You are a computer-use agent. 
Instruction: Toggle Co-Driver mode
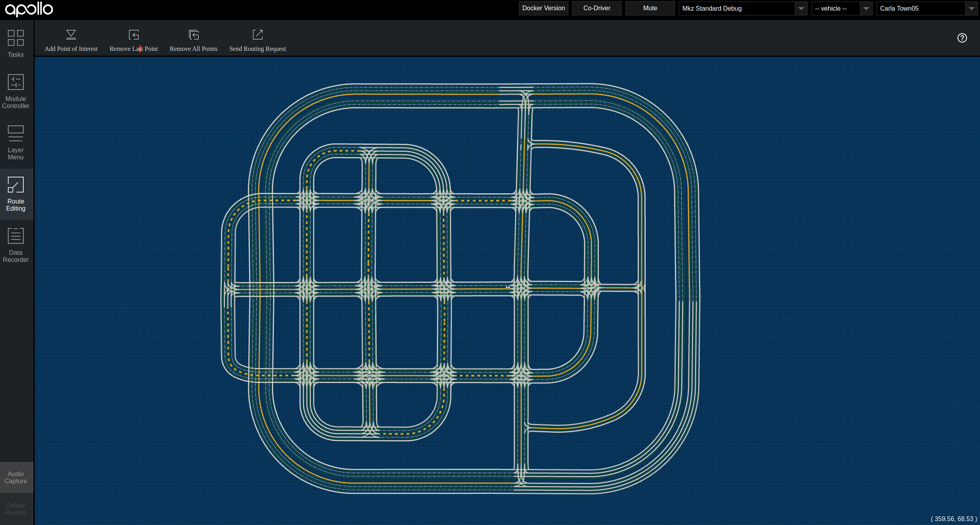(x=596, y=8)
